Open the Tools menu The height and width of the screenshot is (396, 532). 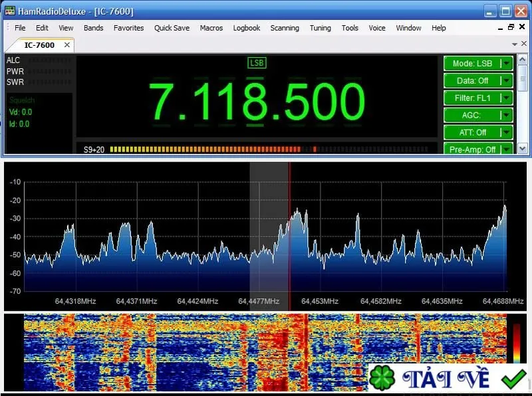coord(350,28)
